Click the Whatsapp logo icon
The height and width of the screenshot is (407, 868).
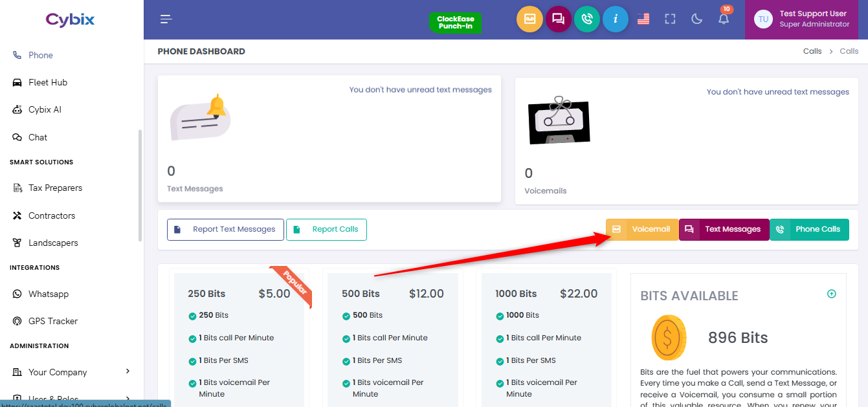[x=17, y=294]
